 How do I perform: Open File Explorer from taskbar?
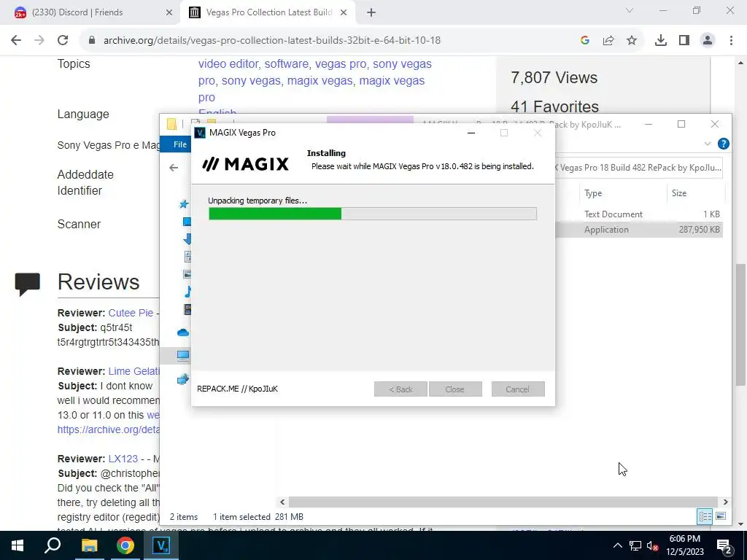(89, 545)
